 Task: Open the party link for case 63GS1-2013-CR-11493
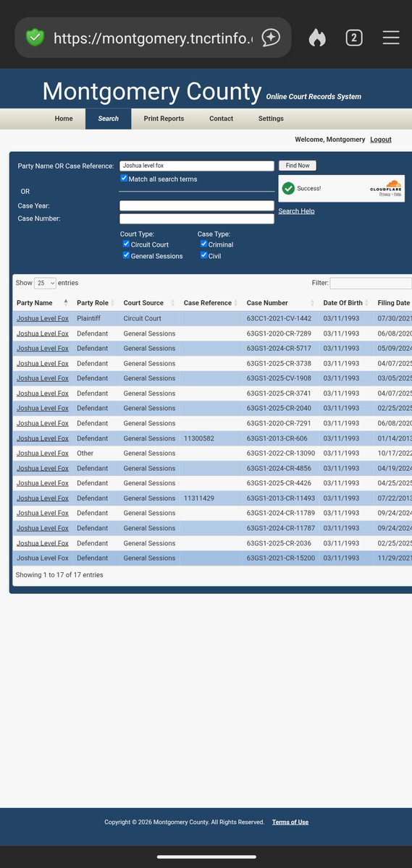43,498
